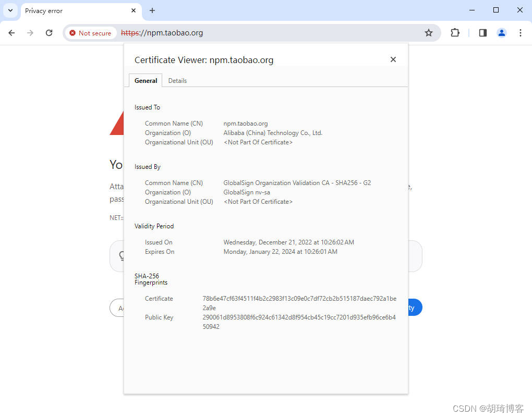Select the npm.taobao.org common name value
The height and width of the screenshot is (418, 532).
(x=245, y=124)
